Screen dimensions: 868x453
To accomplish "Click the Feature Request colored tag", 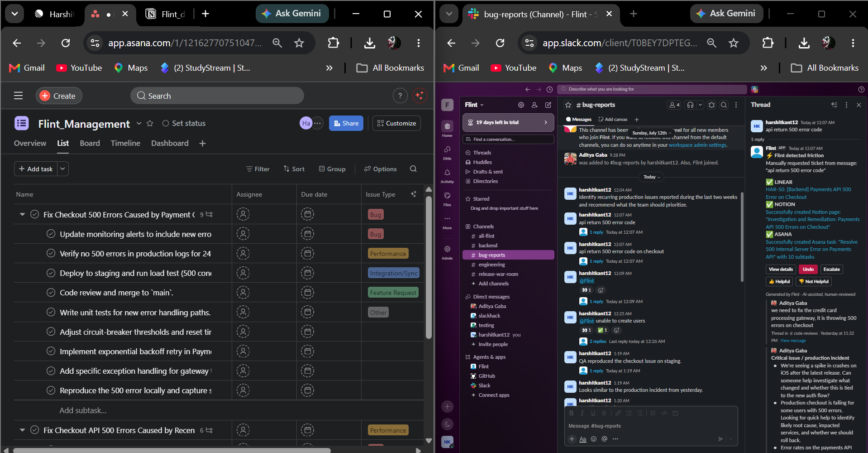I will click(393, 293).
